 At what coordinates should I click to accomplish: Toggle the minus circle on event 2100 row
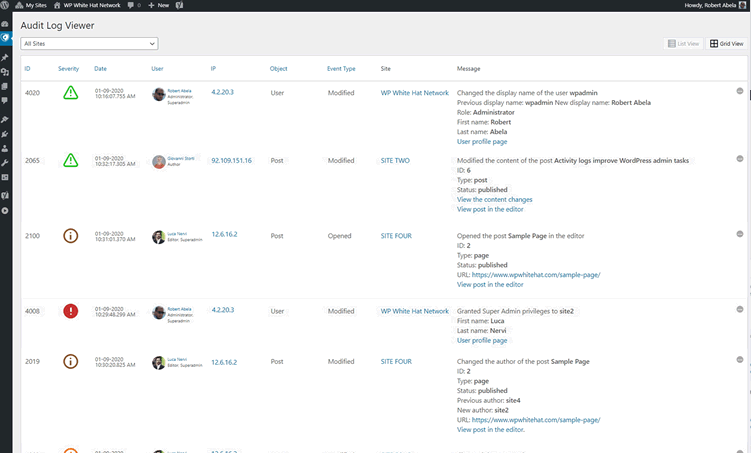(740, 235)
